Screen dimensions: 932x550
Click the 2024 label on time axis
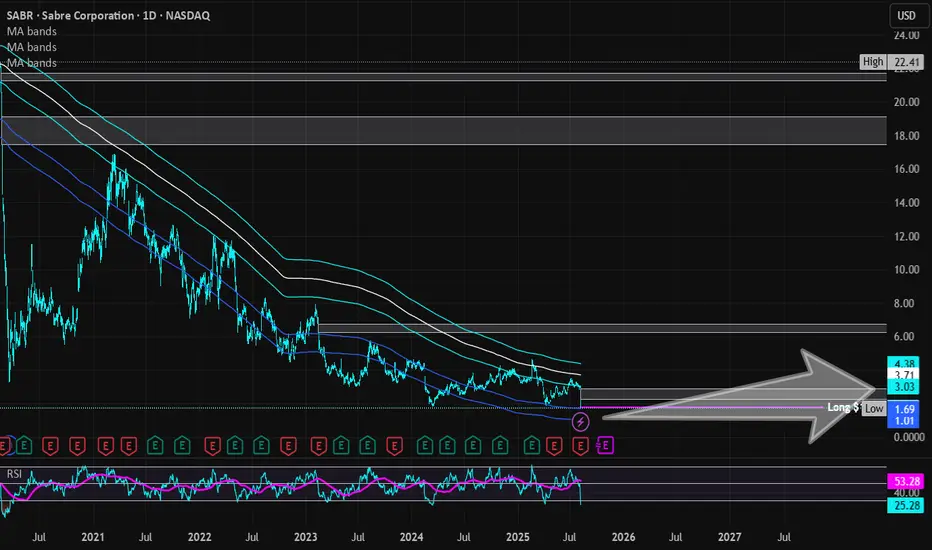pos(411,537)
